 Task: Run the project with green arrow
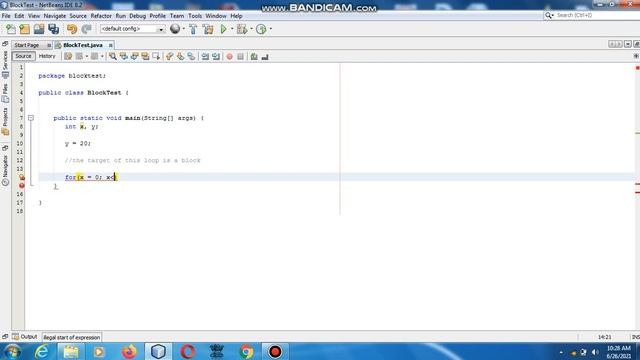click(223, 29)
